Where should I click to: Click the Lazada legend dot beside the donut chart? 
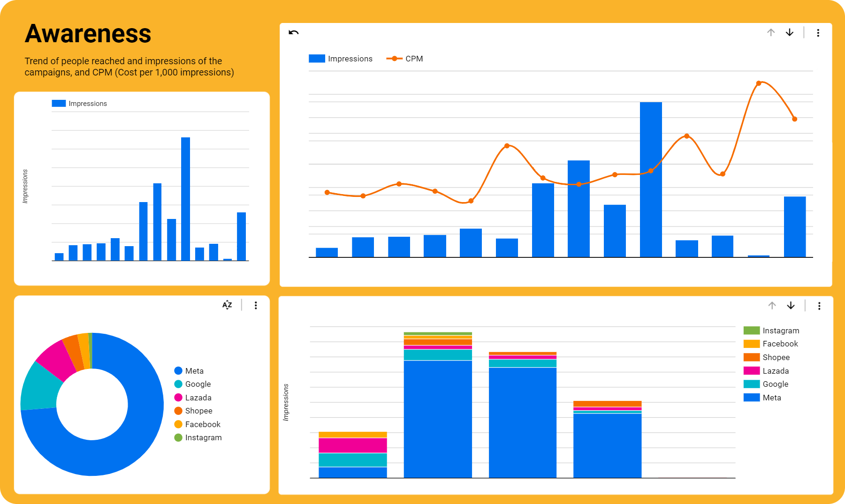[178, 398]
